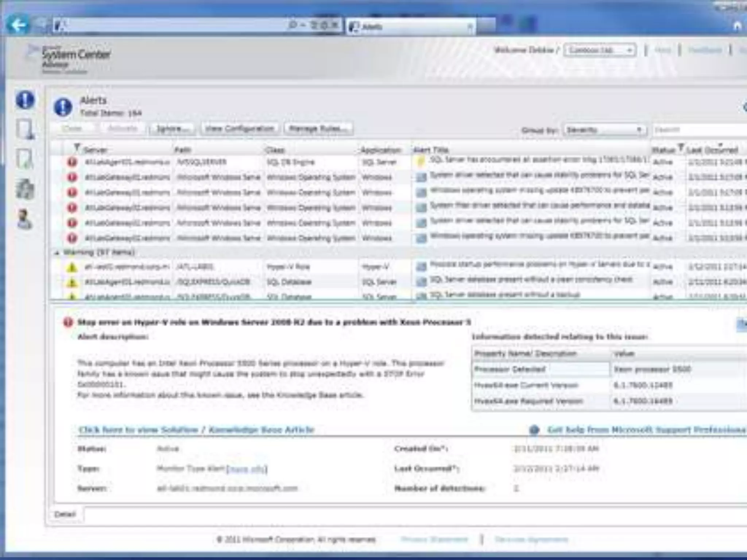The image size is (747, 560).
Task: Open the more info link beside Type
Action: 247,469
